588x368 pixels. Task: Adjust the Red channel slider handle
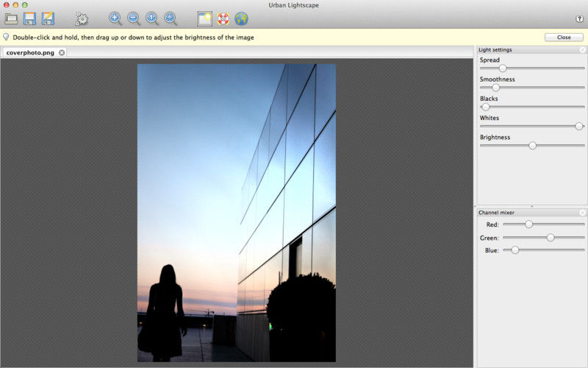click(x=528, y=224)
